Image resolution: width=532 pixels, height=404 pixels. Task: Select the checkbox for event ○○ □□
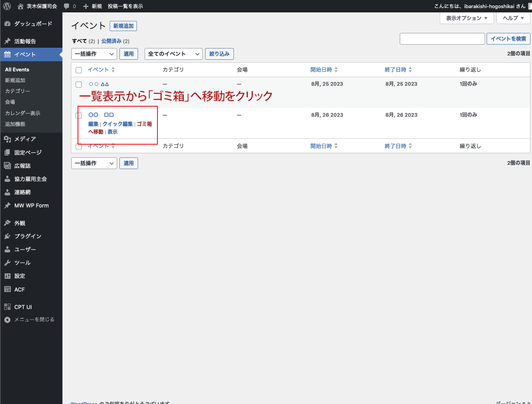[79, 115]
